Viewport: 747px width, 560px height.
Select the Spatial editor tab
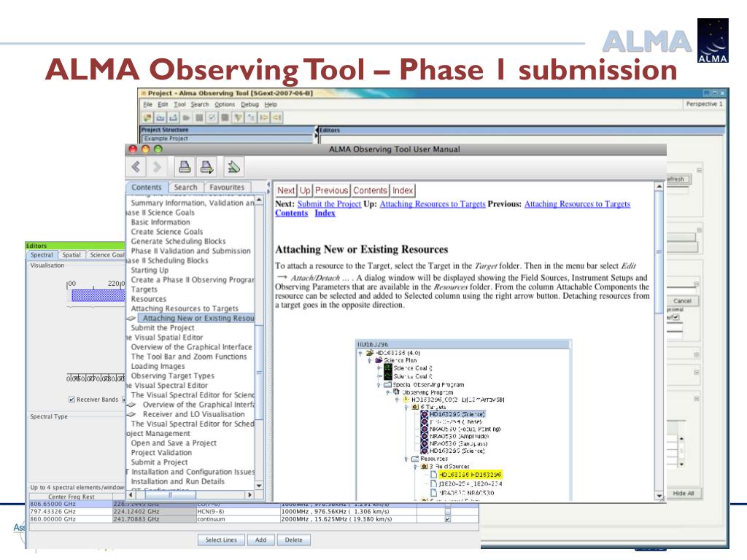[71, 255]
